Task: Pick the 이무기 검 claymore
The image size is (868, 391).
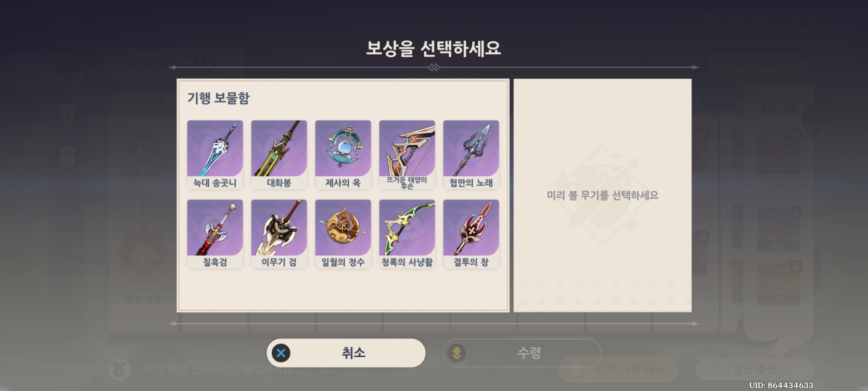Action: pyautogui.click(x=279, y=234)
